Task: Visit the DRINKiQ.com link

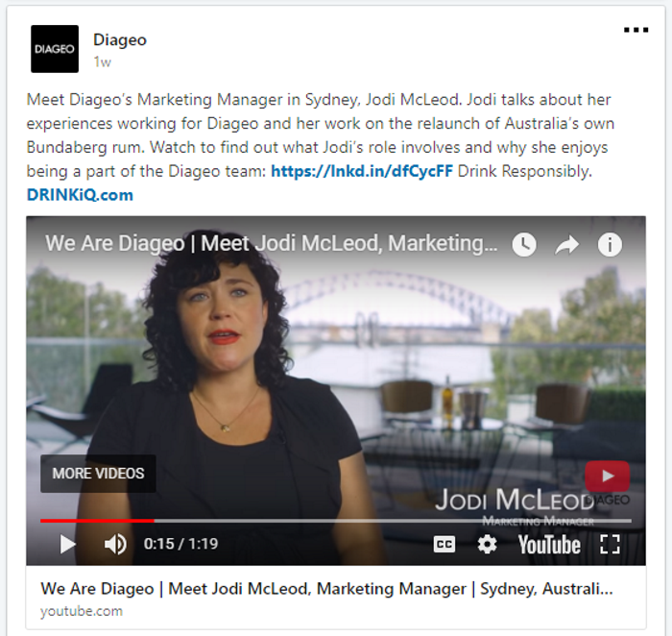Action: point(80,195)
